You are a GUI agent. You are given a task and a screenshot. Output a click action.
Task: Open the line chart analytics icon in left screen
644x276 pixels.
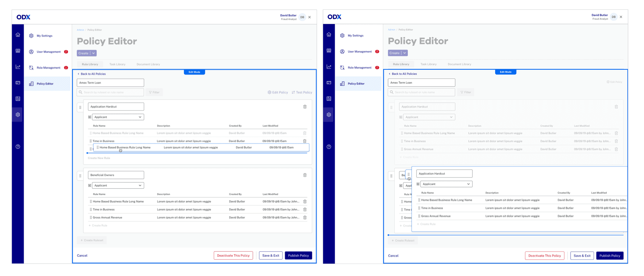18,67
